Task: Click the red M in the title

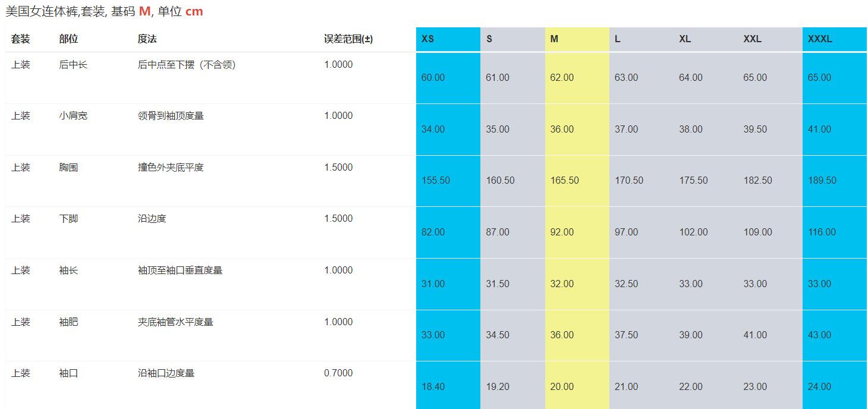Action: pyautogui.click(x=145, y=11)
